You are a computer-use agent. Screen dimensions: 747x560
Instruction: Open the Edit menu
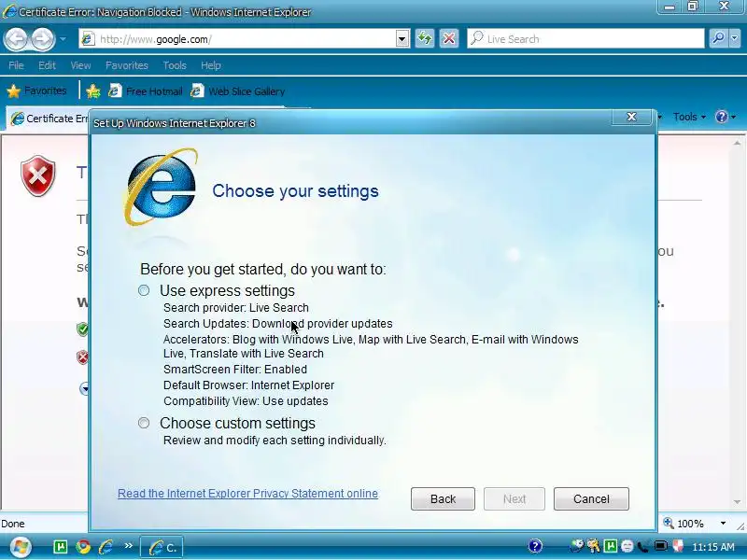coord(47,65)
